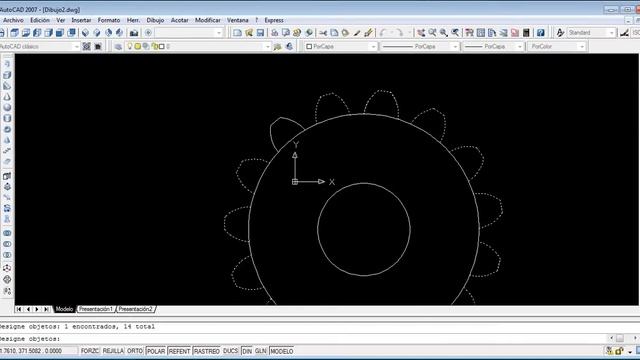Image resolution: width=640 pixels, height=360 pixels.
Task: Click layer 0 color swatch
Action: 162,47
